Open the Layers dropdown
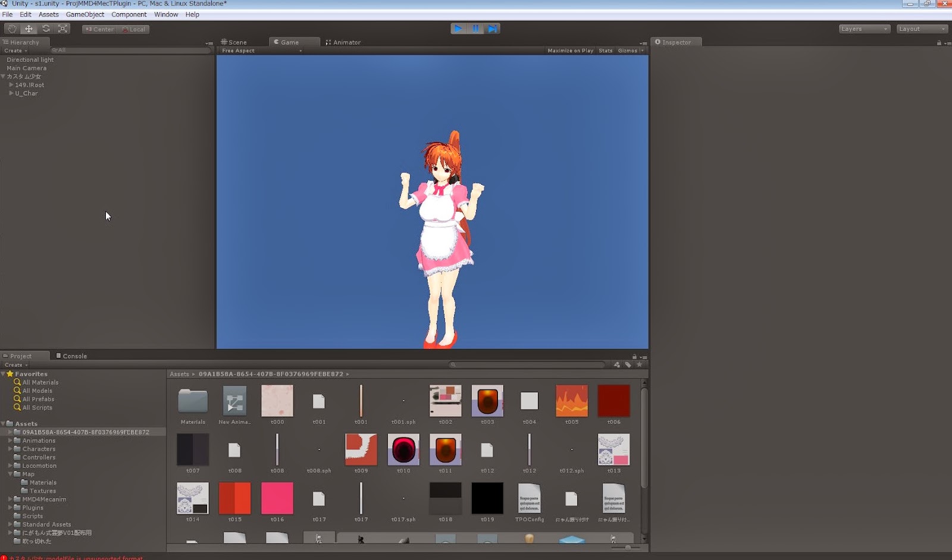Viewport: 952px width, 560px height. tap(864, 29)
